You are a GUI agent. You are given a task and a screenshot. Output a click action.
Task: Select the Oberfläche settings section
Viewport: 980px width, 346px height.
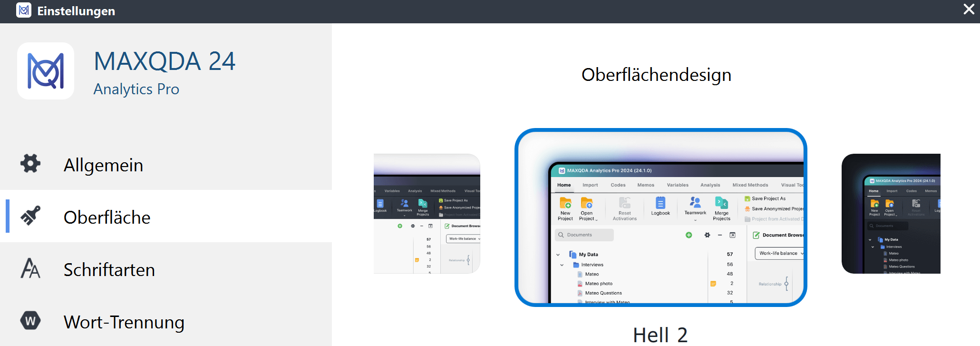point(166,217)
